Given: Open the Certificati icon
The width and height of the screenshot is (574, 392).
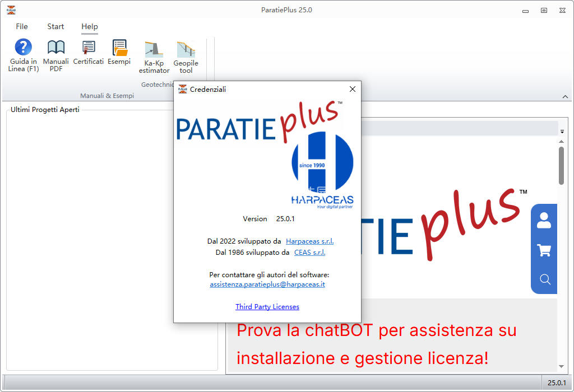Looking at the screenshot, I should point(88,52).
